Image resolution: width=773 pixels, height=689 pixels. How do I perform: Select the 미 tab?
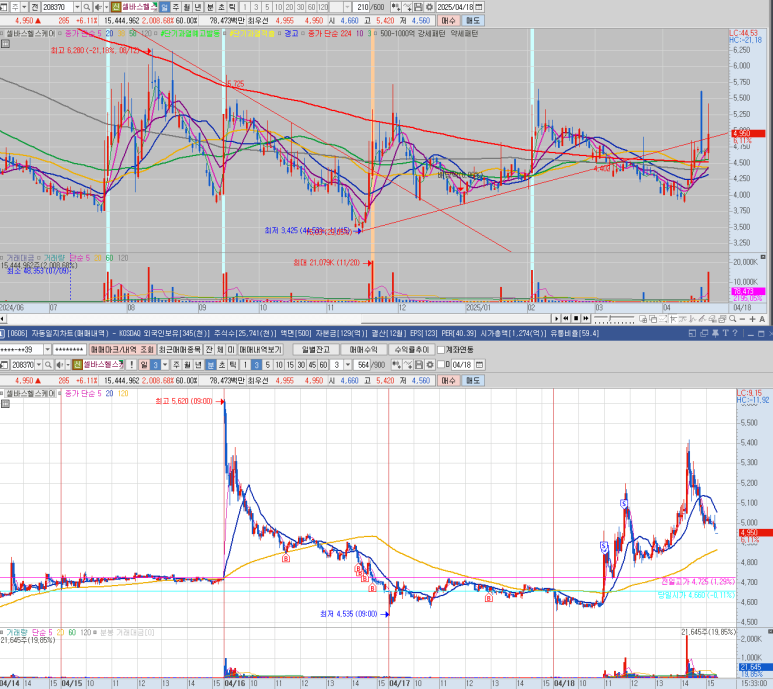(x=231, y=350)
